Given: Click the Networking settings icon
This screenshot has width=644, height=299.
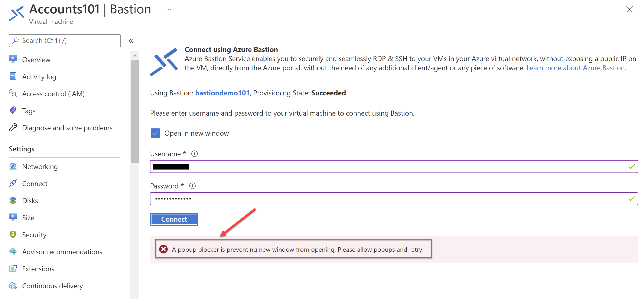Looking at the screenshot, I should [13, 166].
